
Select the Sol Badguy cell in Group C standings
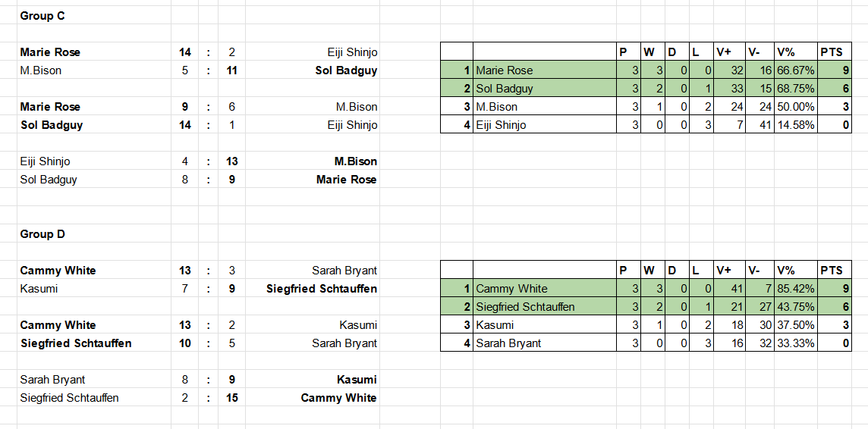(545, 89)
